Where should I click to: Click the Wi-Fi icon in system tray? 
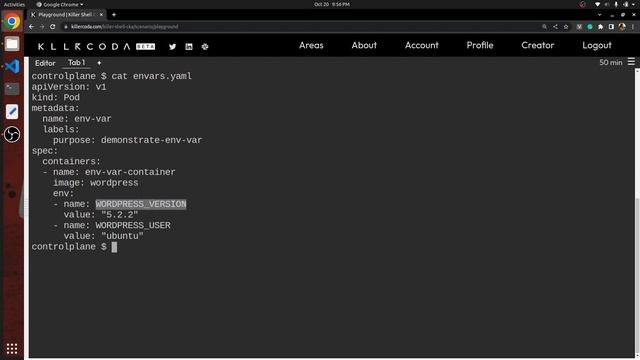598,4
